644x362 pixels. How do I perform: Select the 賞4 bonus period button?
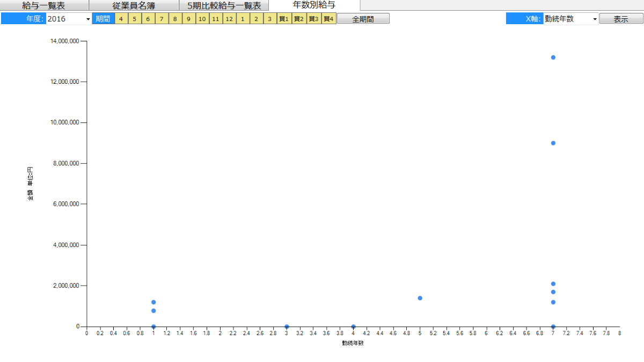click(x=328, y=19)
